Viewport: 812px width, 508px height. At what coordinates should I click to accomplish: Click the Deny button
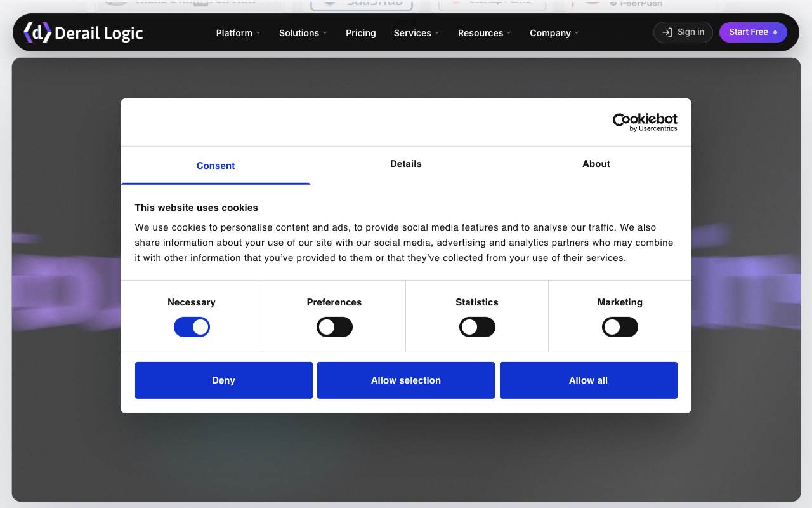[x=224, y=380]
